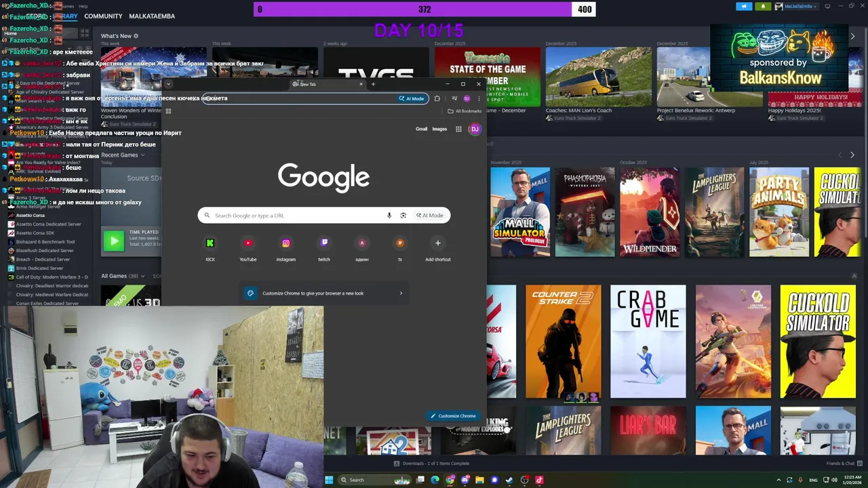The image size is (868, 488).
Task: Open Steam MALKATAEMBA profile tab
Action: coord(152,16)
